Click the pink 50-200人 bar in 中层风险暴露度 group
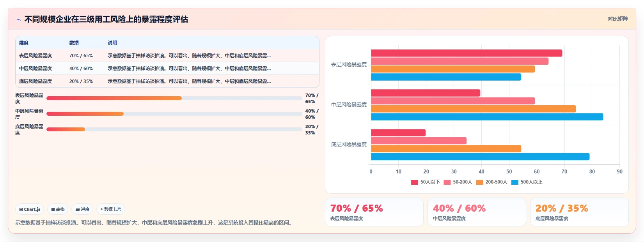The height and width of the screenshot is (242, 644). click(x=453, y=101)
